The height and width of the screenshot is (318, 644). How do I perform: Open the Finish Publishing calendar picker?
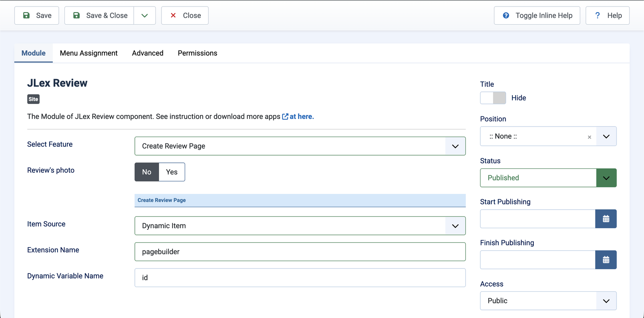(x=606, y=260)
